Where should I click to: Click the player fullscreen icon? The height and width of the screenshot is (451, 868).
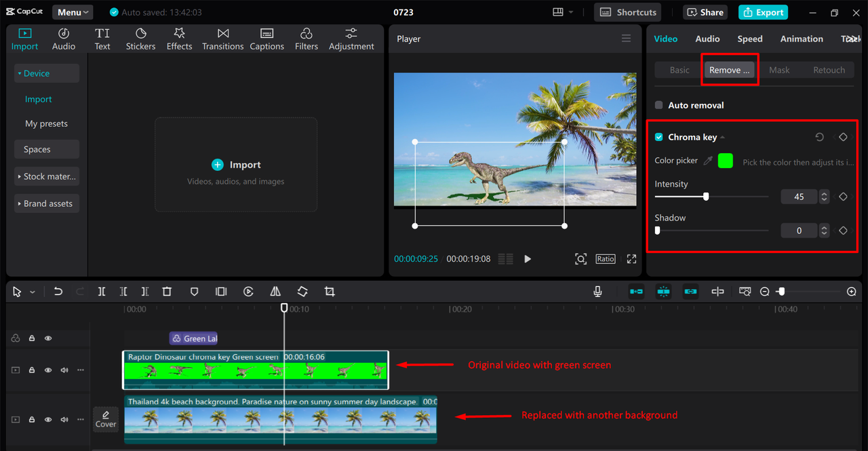pos(631,259)
